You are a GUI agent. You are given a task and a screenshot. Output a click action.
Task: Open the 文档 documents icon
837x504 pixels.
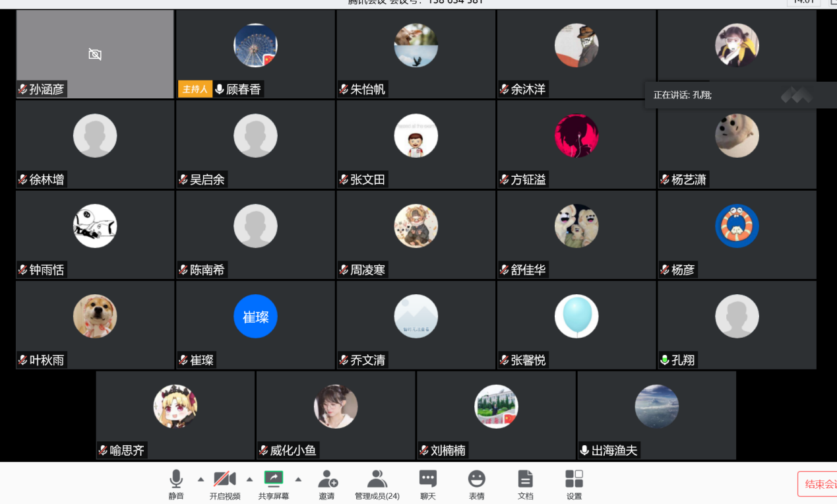pos(525,480)
